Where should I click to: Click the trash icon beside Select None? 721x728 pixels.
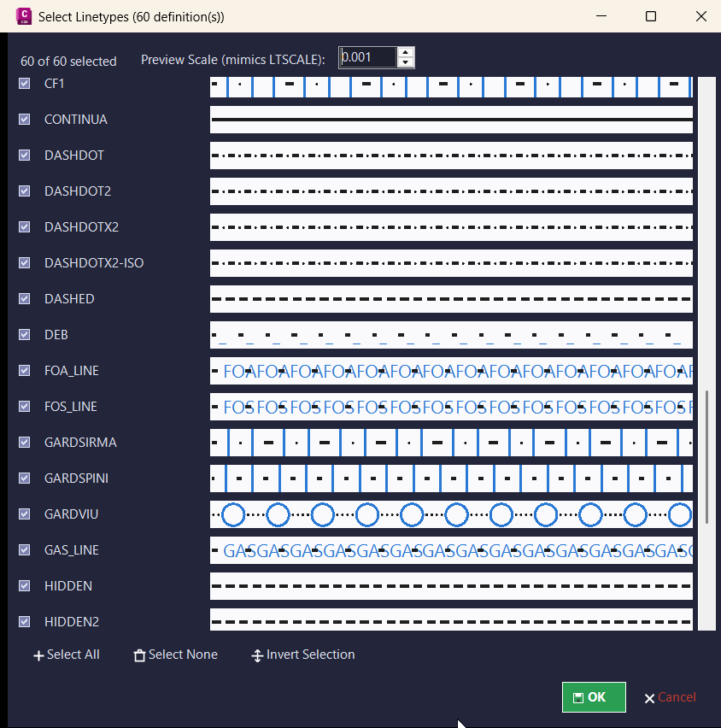139,655
